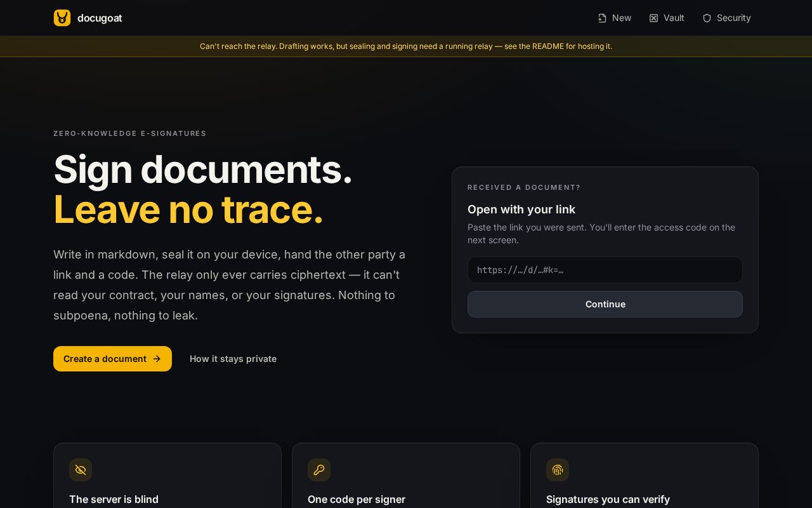Viewport: 812px width, 508px height.
Task: Click the Leave no trace headline
Action: pyautogui.click(x=188, y=210)
